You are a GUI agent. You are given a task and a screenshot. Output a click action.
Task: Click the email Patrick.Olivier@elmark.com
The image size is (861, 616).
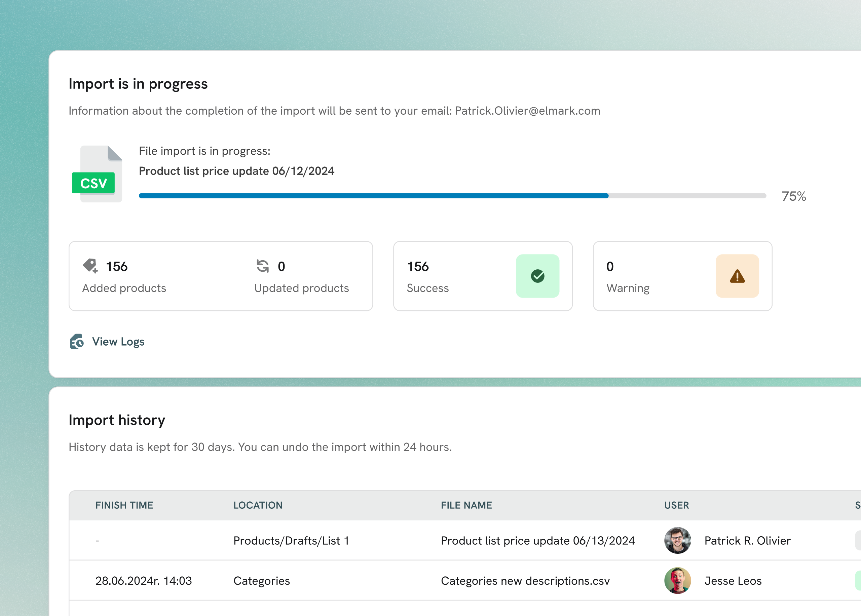[526, 111]
